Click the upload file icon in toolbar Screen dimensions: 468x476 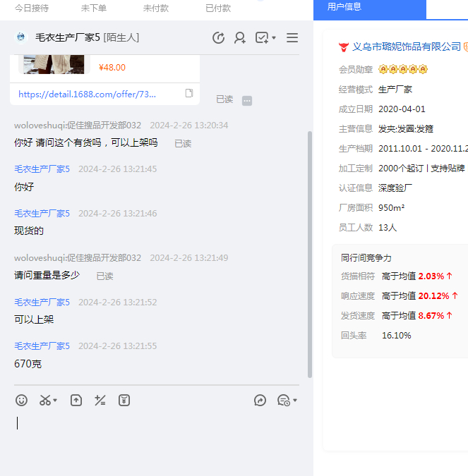76,401
